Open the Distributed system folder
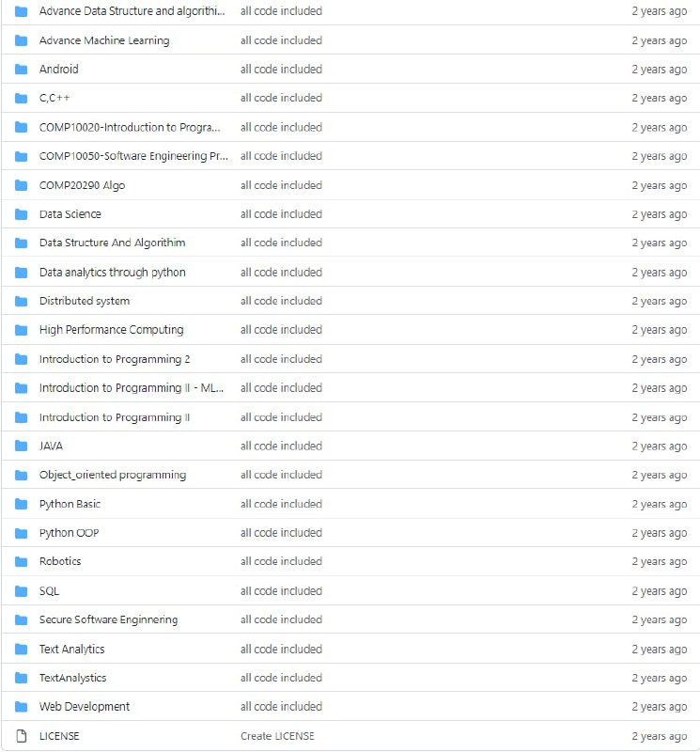The image size is (700, 752). coord(85,301)
